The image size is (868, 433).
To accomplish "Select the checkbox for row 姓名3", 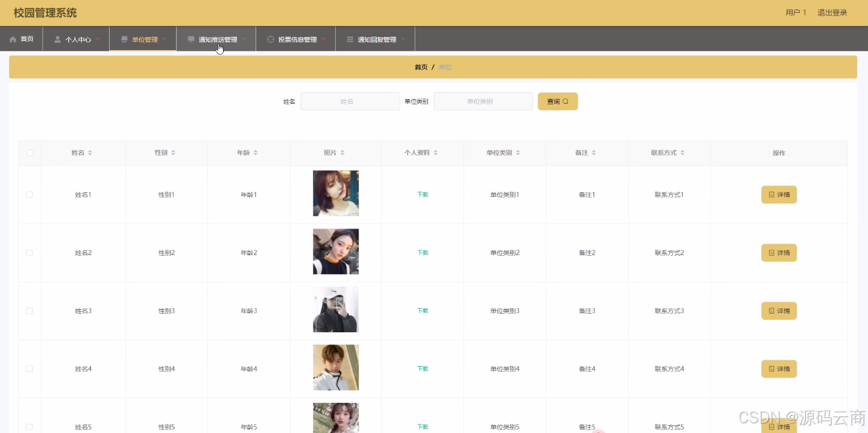I will click(30, 311).
